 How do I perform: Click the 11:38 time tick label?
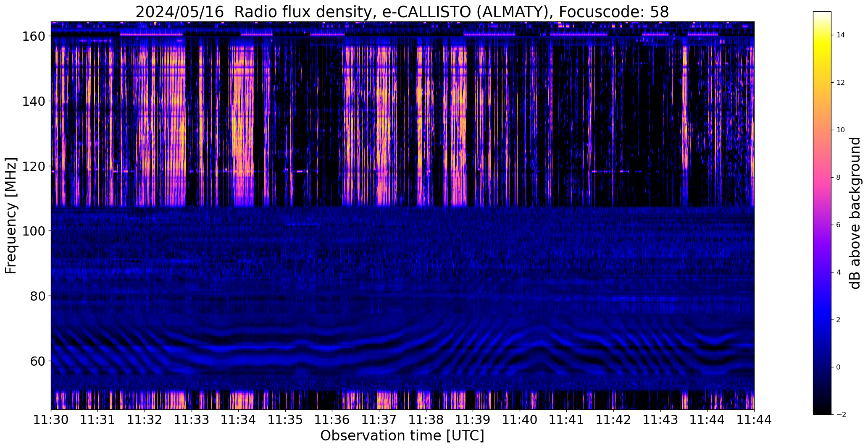(x=426, y=419)
